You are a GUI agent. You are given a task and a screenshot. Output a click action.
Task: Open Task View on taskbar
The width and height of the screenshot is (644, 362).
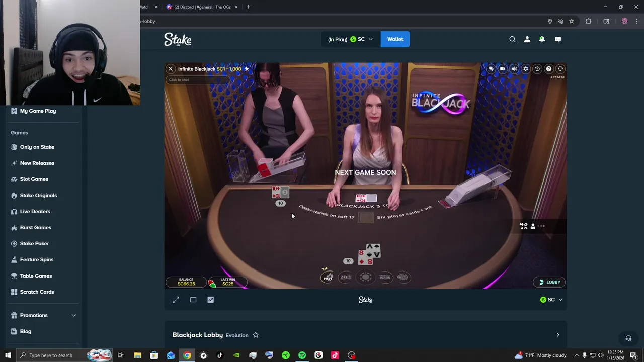coord(121,355)
